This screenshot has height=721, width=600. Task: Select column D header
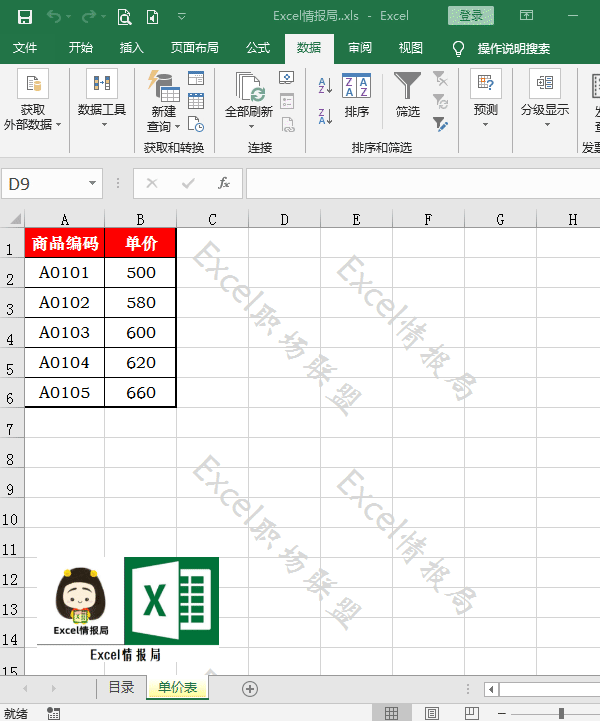(x=284, y=219)
